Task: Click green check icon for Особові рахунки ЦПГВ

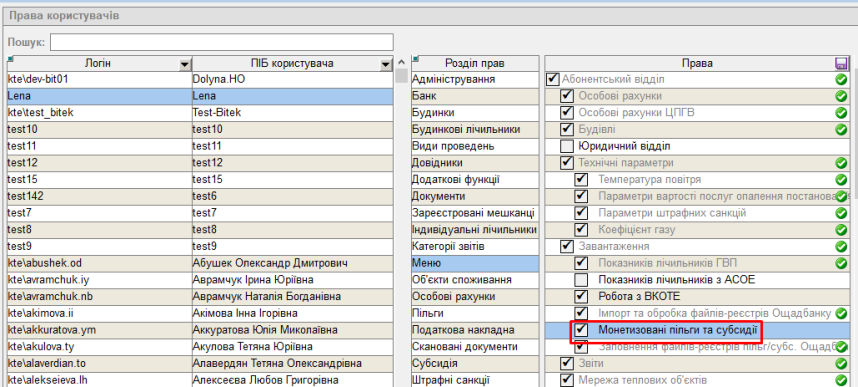Action: (841, 113)
